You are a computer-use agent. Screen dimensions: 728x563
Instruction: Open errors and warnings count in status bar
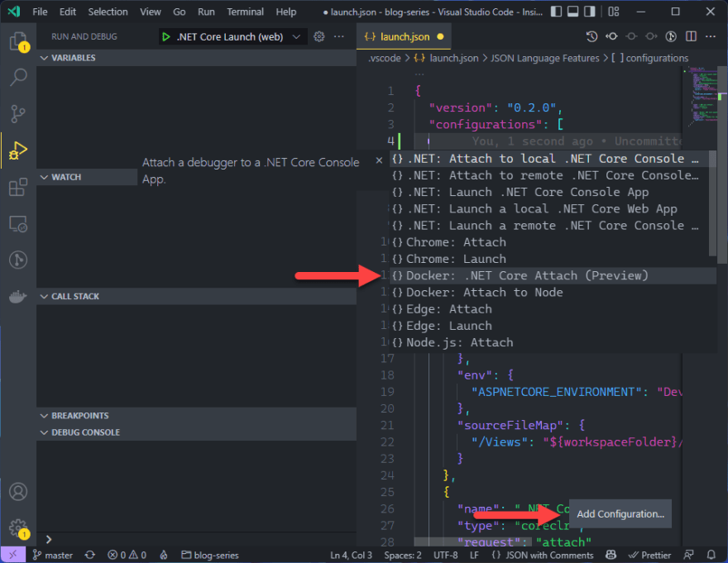[127, 555]
